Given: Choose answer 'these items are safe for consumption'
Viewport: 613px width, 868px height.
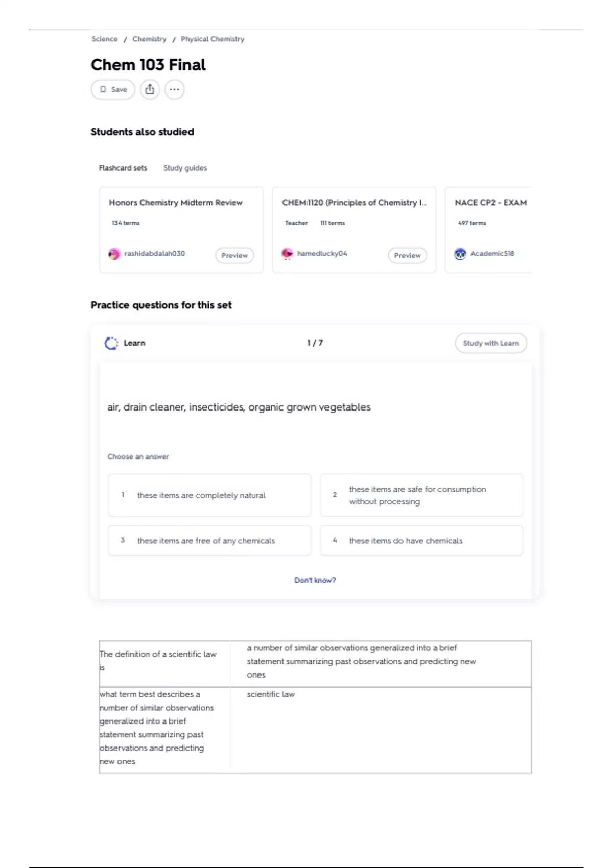Looking at the screenshot, I should point(421,495).
